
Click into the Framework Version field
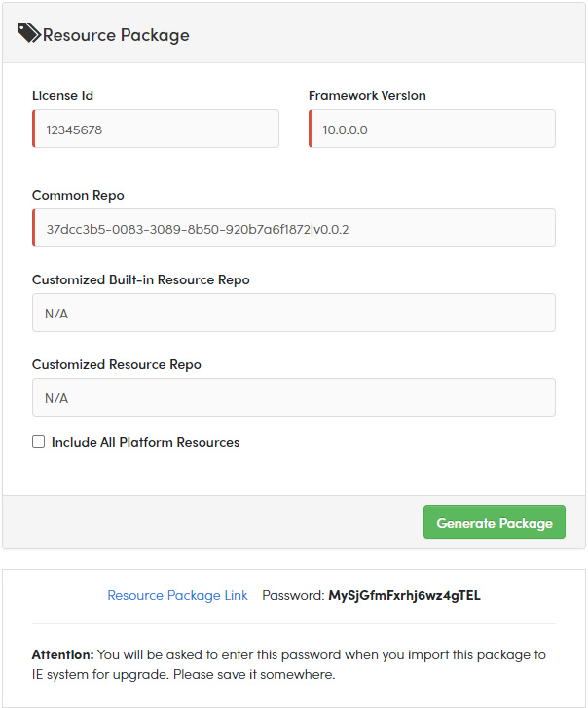coord(432,129)
